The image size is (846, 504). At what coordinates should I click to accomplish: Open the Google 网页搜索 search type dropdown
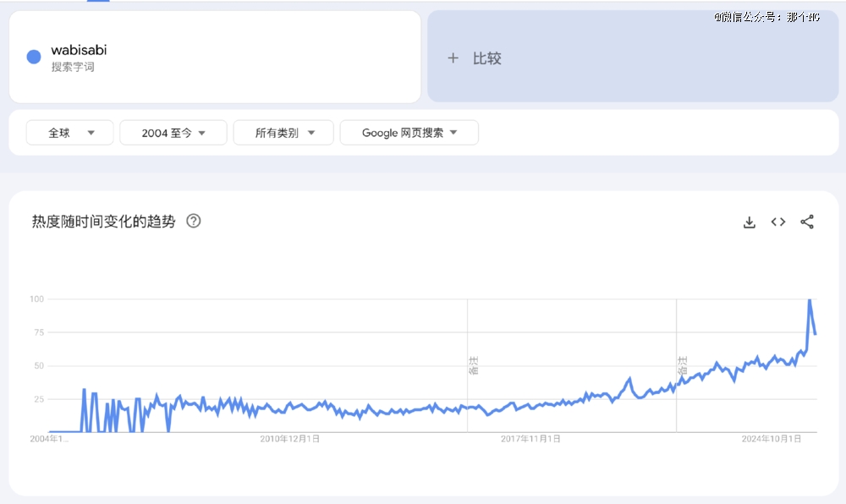[x=409, y=133]
